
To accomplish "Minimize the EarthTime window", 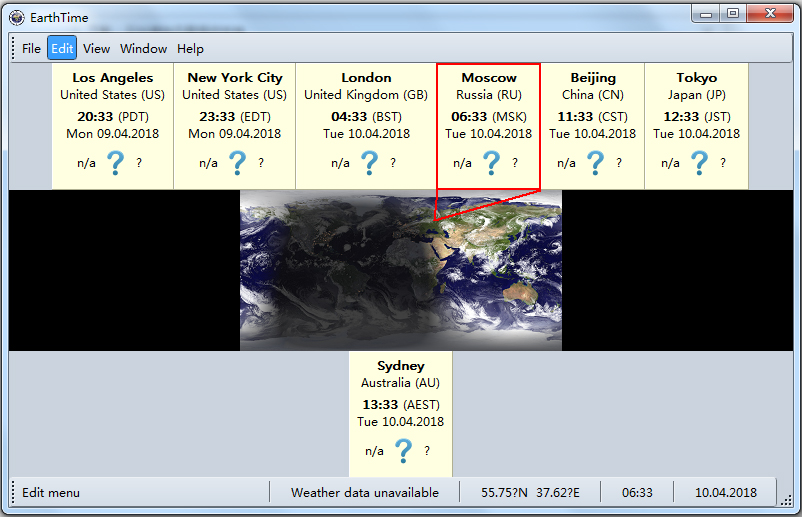I will point(706,14).
